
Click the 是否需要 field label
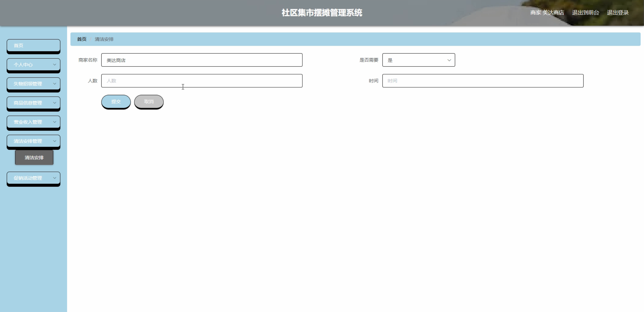tap(369, 60)
